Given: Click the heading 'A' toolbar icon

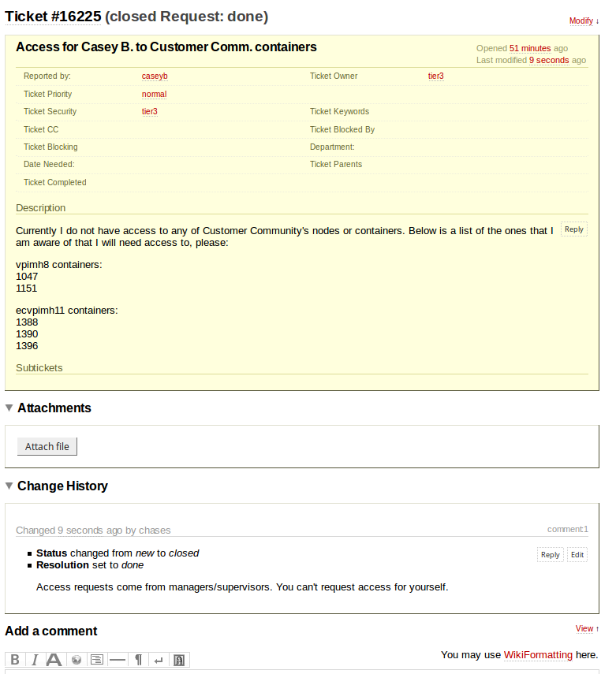Looking at the screenshot, I should click(54, 660).
